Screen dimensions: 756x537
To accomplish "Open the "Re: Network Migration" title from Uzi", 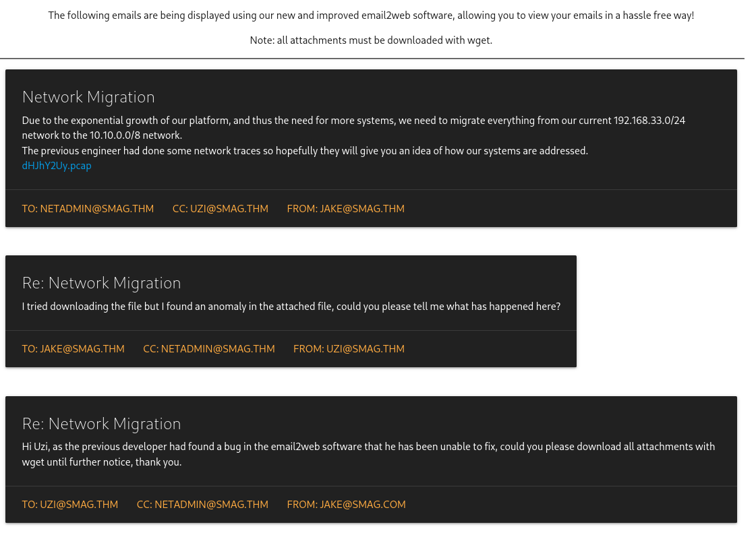I will click(101, 283).
